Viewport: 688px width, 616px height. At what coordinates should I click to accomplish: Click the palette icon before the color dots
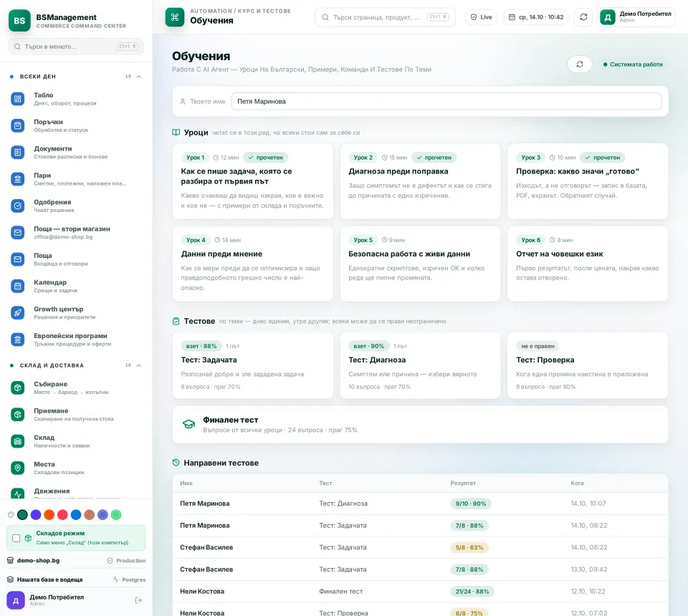coord(11,515)
